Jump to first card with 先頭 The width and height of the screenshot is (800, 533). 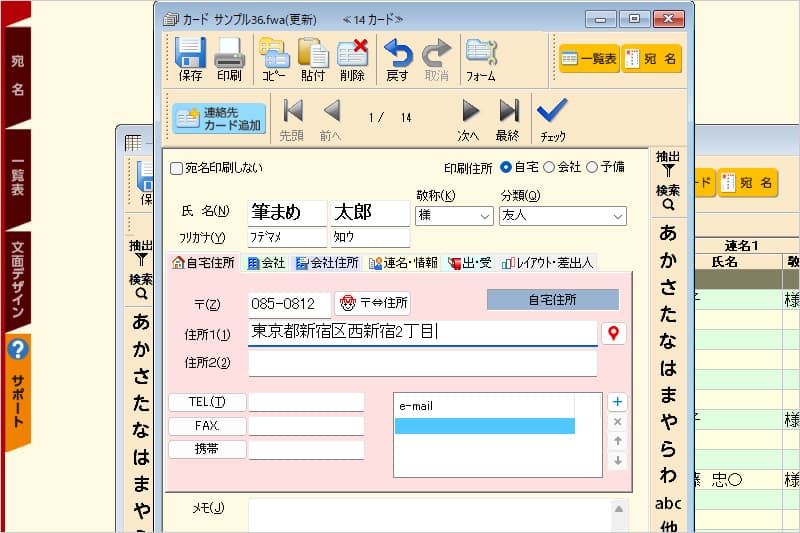coord(292,120)
